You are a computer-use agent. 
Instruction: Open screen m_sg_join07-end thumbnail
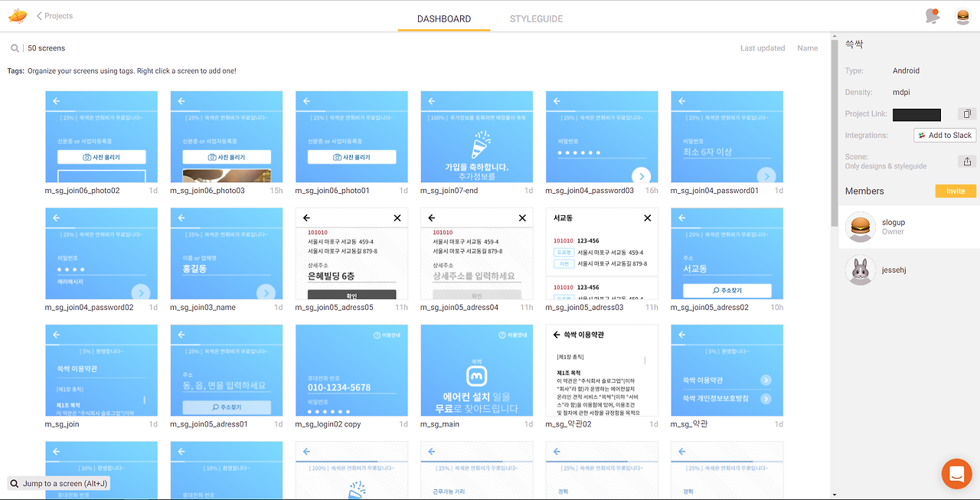[477, 136]
